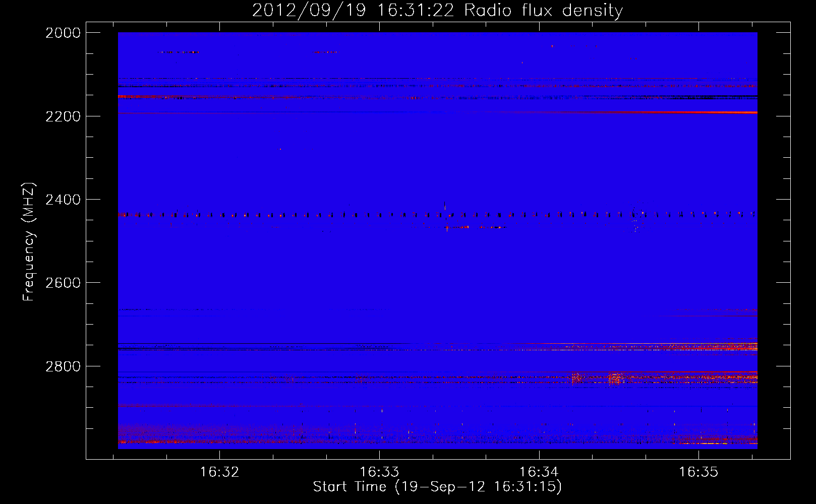The image size is (816, 504).
Task: Select the 'Frequency (MHZ)' y-axis label
Action: tap(29, 242)
